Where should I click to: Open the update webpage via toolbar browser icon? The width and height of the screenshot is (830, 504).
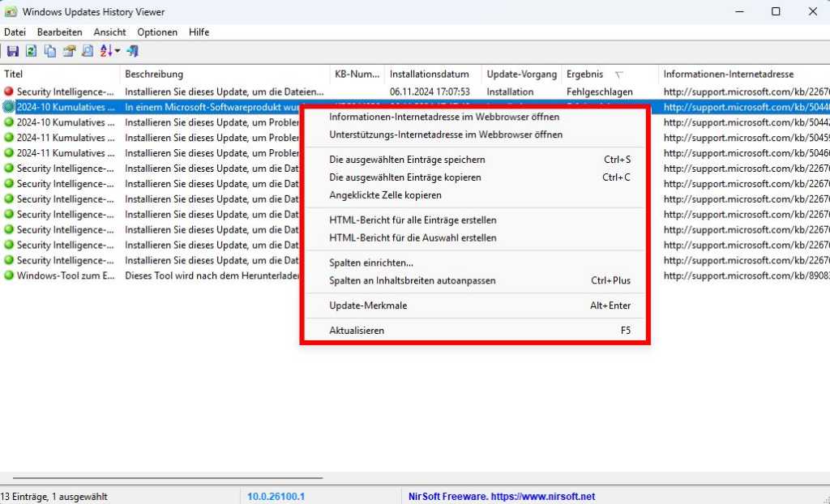coord(70,51)
